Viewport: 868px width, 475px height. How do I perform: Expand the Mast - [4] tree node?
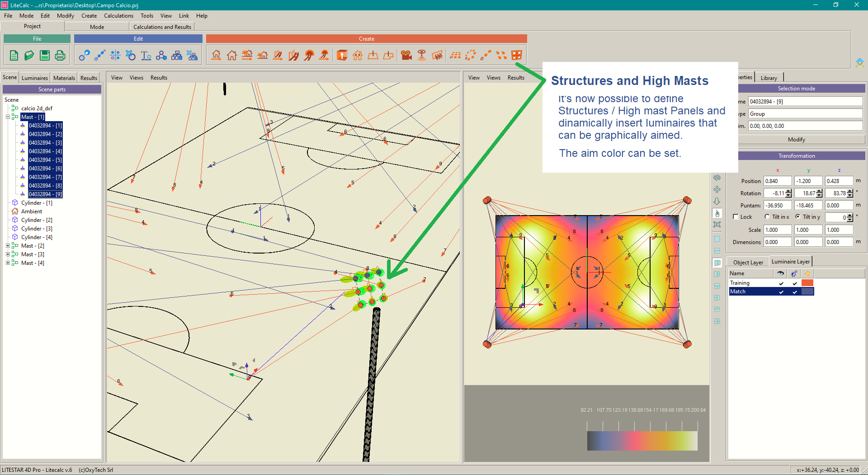tap(8, 263)
